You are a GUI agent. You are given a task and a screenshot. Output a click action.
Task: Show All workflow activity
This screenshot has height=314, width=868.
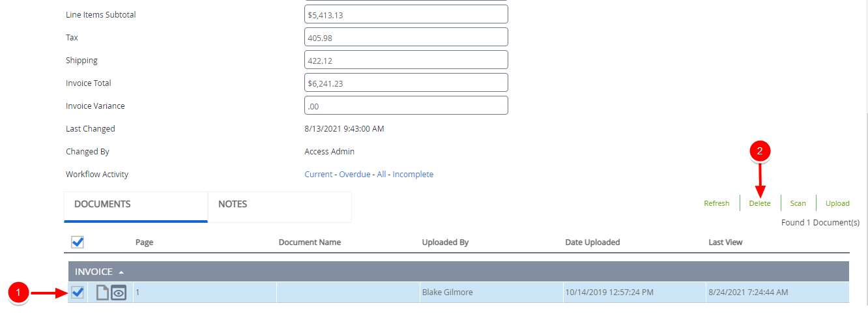point(381,175)
